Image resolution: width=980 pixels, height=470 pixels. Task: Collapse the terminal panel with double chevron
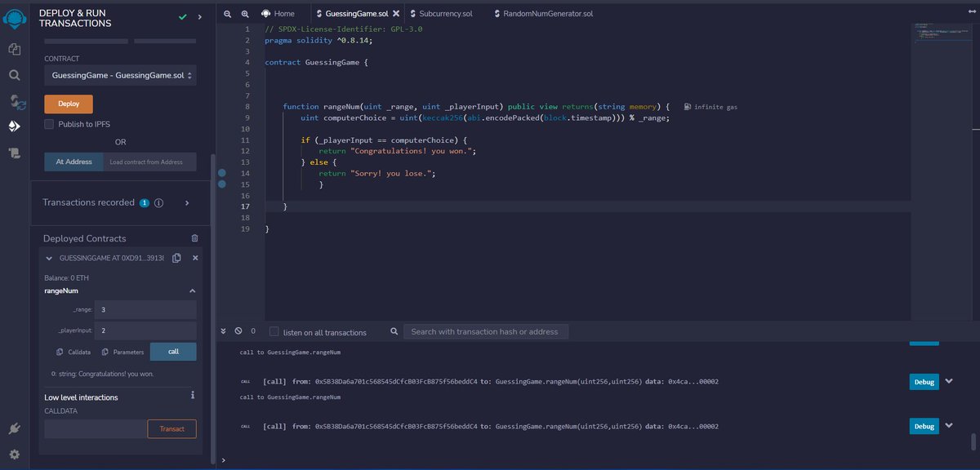click(x=224, y=331)
